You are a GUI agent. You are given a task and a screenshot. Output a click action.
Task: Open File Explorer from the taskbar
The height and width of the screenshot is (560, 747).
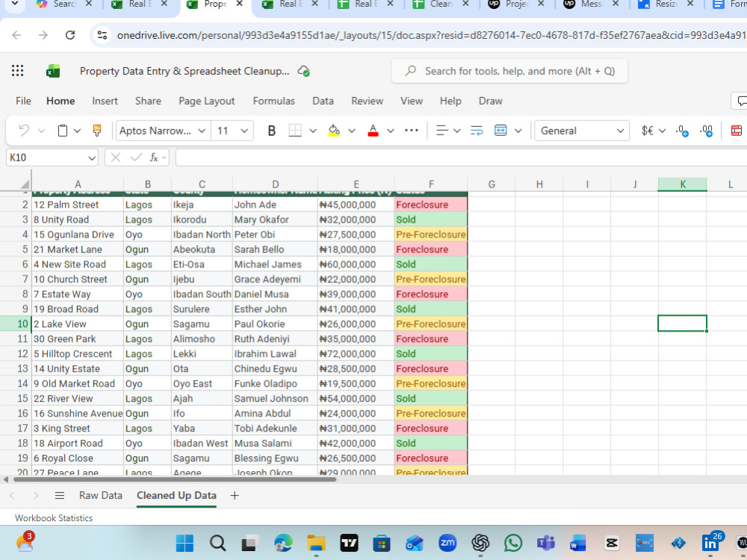(x=316, y=543)
